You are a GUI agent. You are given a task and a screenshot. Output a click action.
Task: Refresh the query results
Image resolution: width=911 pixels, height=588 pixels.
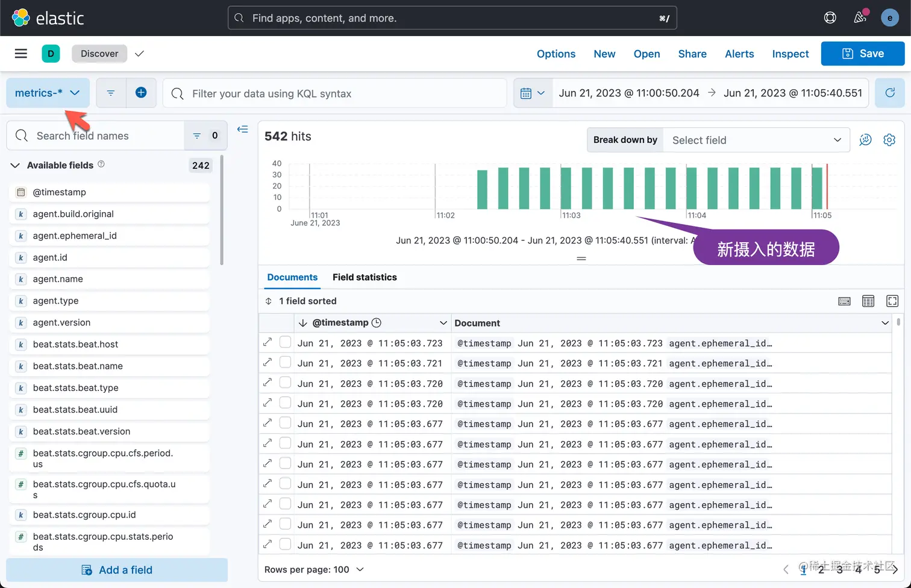[x=890, y=93]
